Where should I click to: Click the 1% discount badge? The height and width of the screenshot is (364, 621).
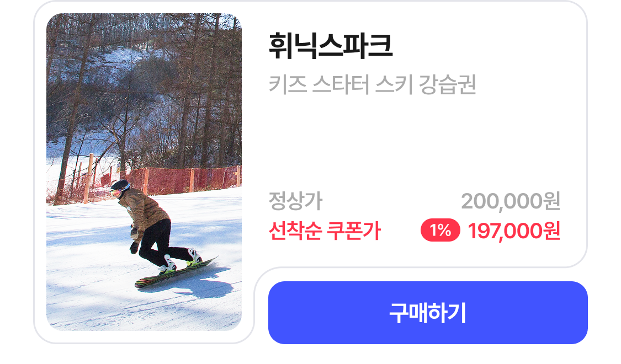tap(440, 231)
